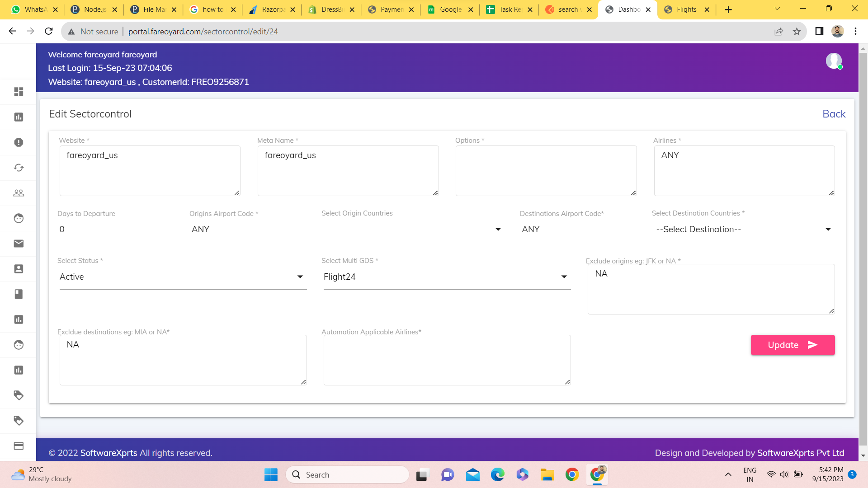
Task: Click the sidebar refresh sync icon
Action: pos(19,168)
